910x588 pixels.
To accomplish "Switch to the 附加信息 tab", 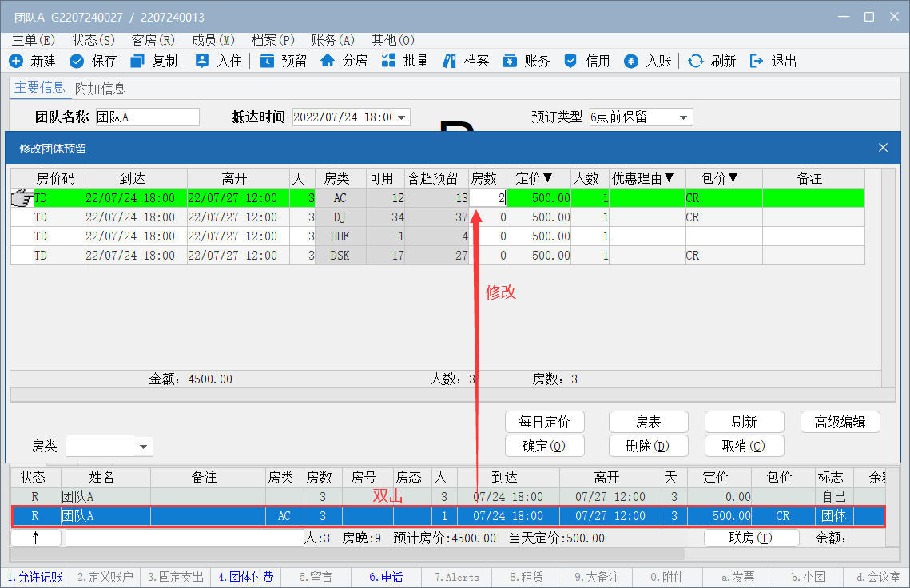I will [x=101, y=89].
